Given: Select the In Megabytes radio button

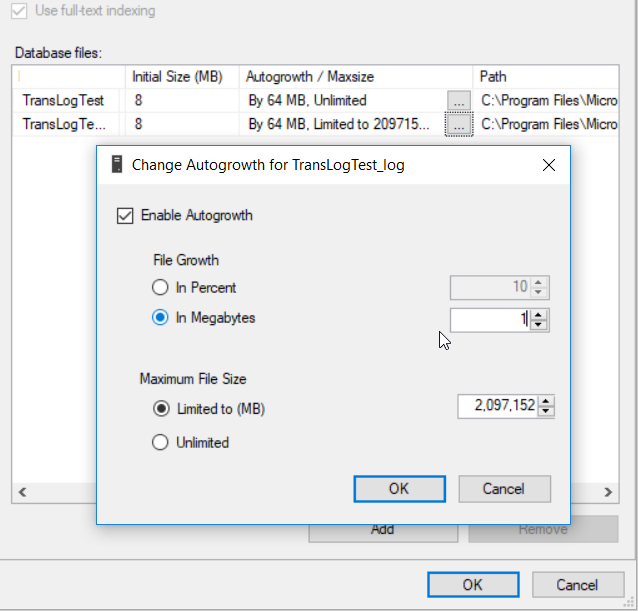Looking at the screenshot, I should coord(160,319).
